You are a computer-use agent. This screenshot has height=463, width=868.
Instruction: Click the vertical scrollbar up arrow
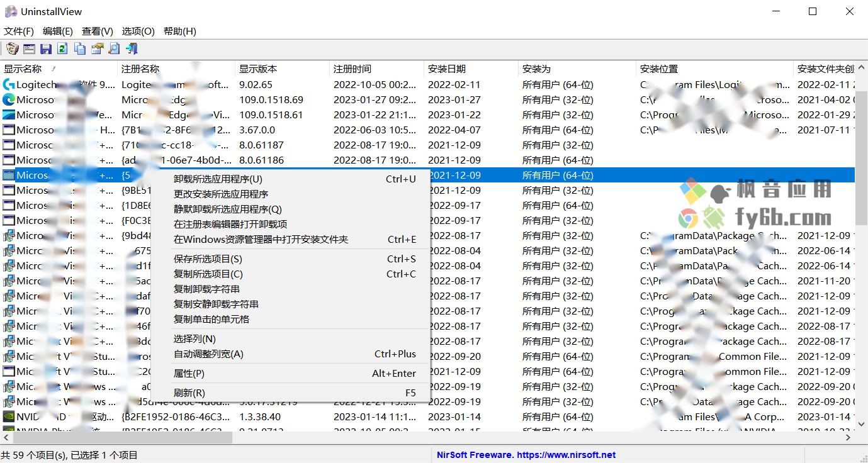click(862, 69)
